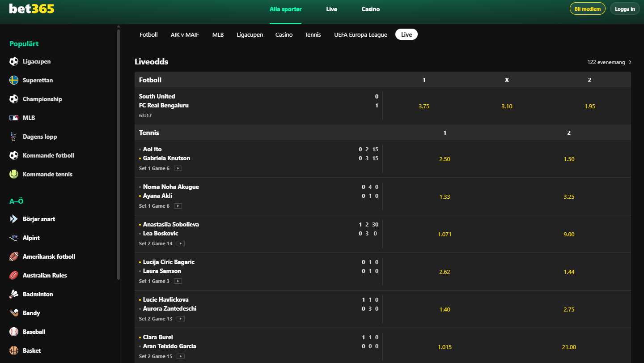
Task: Bet on Aurora Zantedeschi at 2.75
Action: [x=569, y=310]
